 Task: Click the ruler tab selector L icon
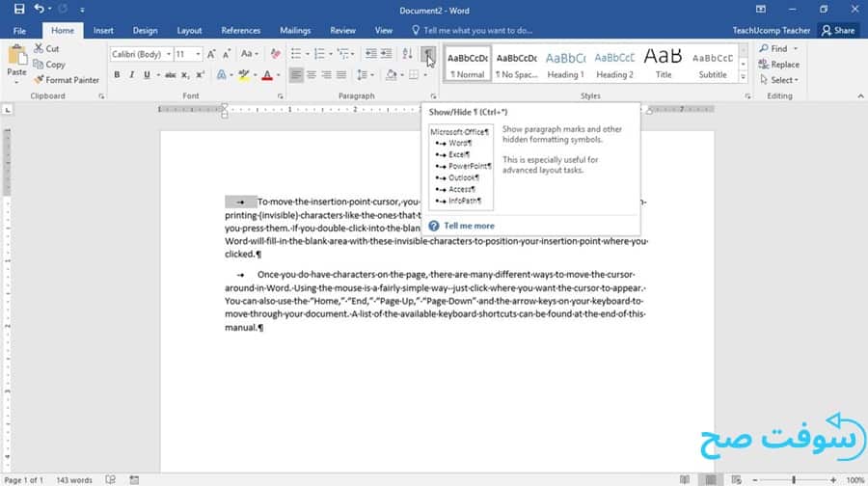pos(7,110)
